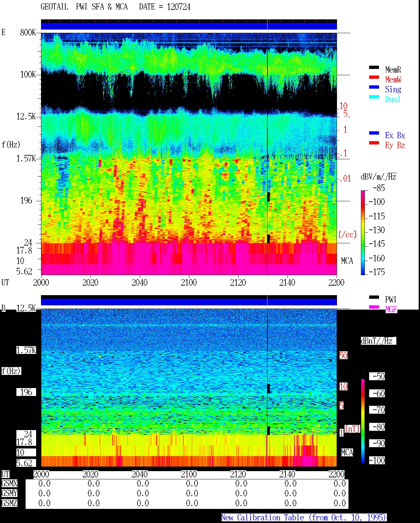
Task: Click the E panel f(Hz) axis label
Action: click(11, 144)
